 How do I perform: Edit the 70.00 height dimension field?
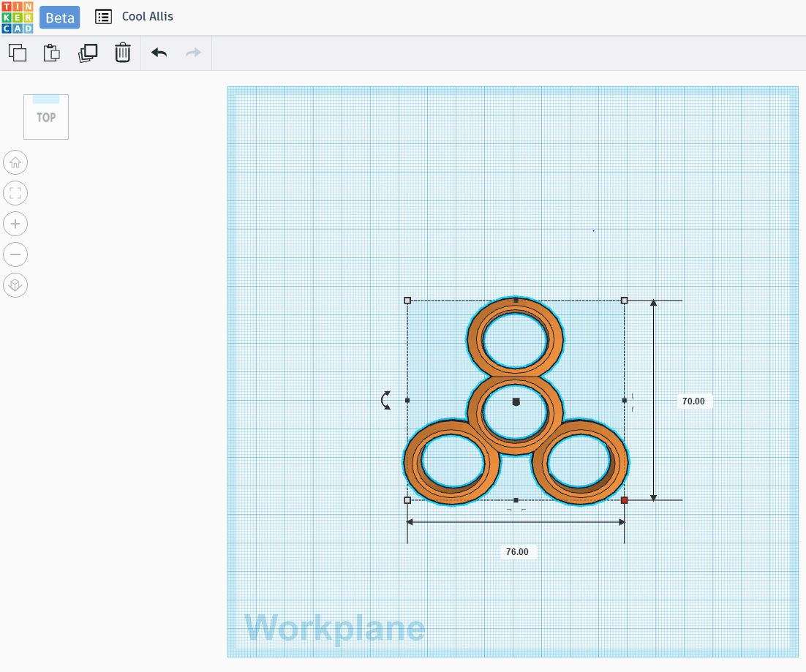(x=693, y=401)
